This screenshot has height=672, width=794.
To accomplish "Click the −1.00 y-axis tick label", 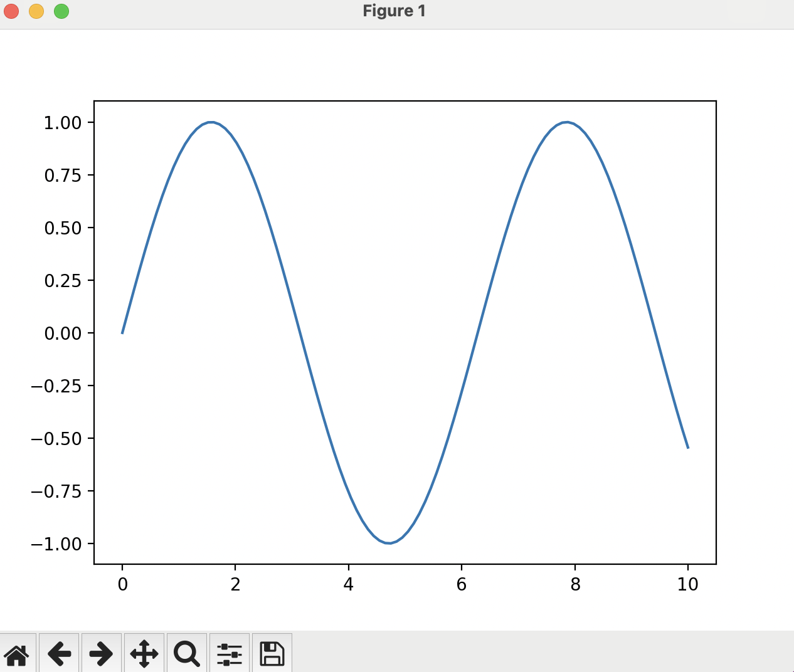I will (x=60, y=545).
